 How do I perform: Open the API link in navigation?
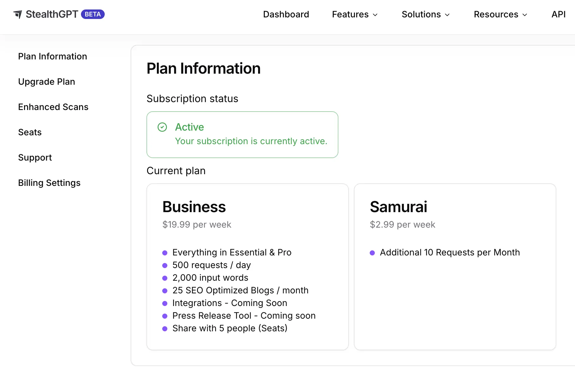click(x=559, y=14)
